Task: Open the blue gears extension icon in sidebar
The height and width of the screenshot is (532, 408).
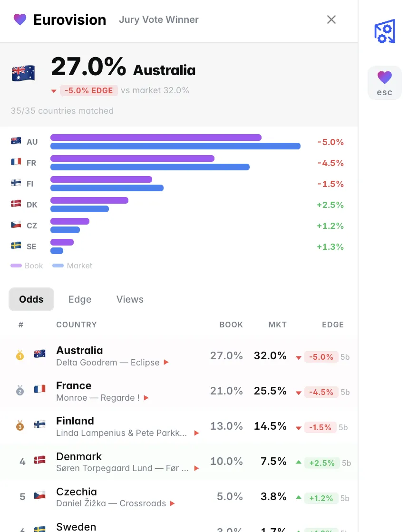Action: 384,31
